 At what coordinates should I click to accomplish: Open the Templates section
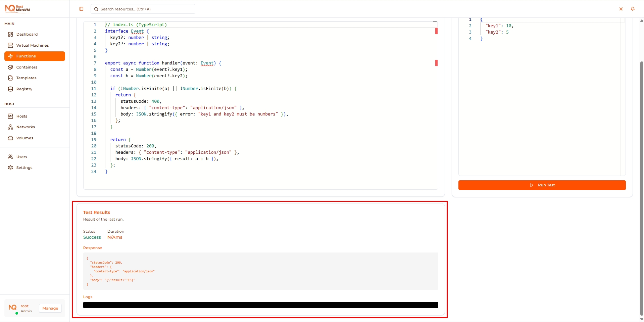26,78
